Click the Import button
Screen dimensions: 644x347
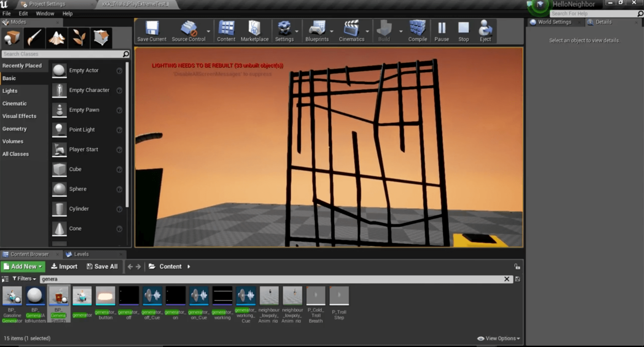64,267
